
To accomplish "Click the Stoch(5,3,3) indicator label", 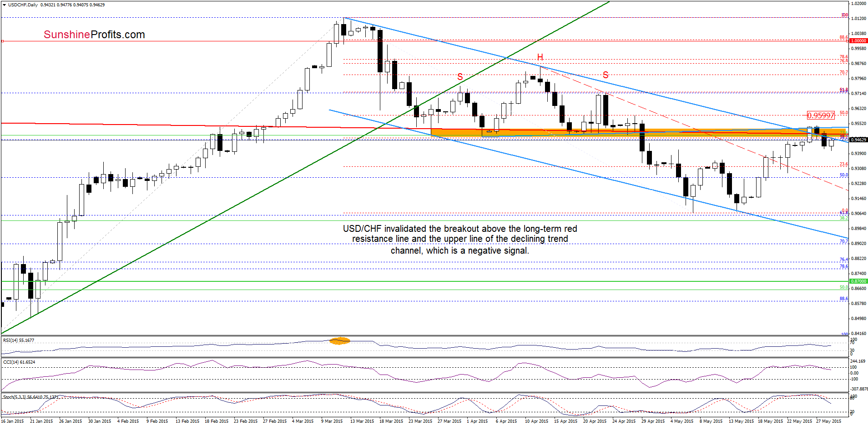I will (x=30, y=397).
